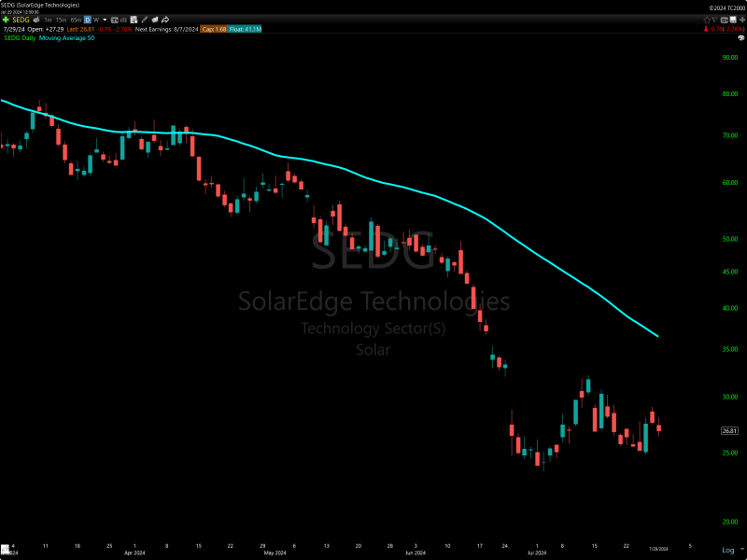The width and height of the screenshot is (747, 560).
Task: Click the arrow icon next to Log
Action: (x=741, y=550)
